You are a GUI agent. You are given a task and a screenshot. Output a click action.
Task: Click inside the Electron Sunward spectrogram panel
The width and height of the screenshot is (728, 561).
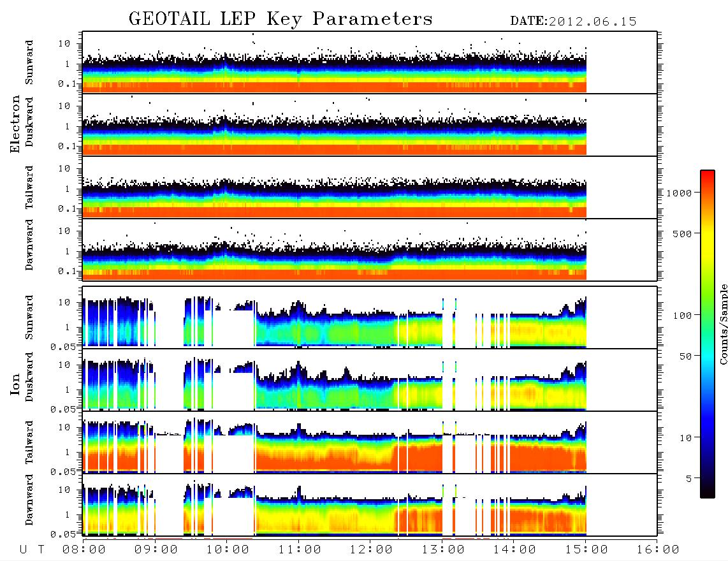point(370,62)
